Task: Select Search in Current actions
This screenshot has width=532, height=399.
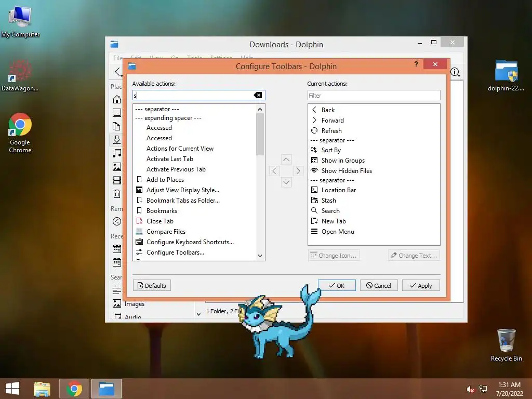Action: [x=330, y=211]
